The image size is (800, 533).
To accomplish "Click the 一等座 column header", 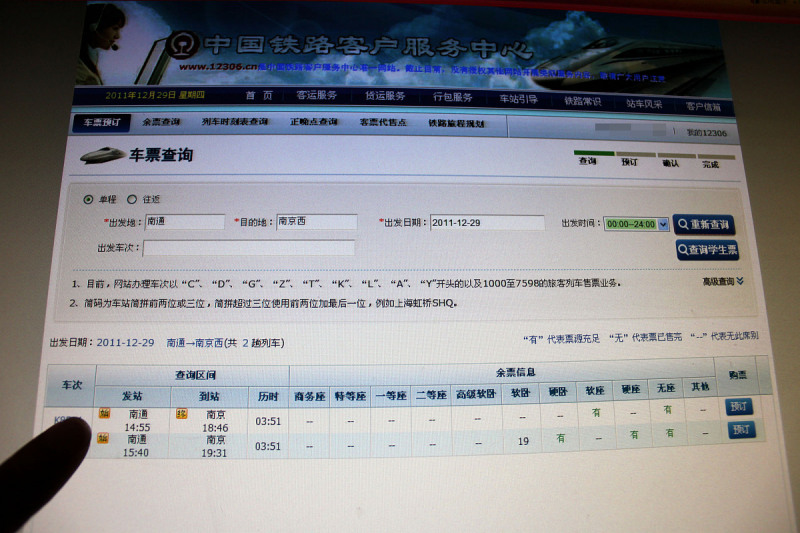I will [x=391, y=395].
